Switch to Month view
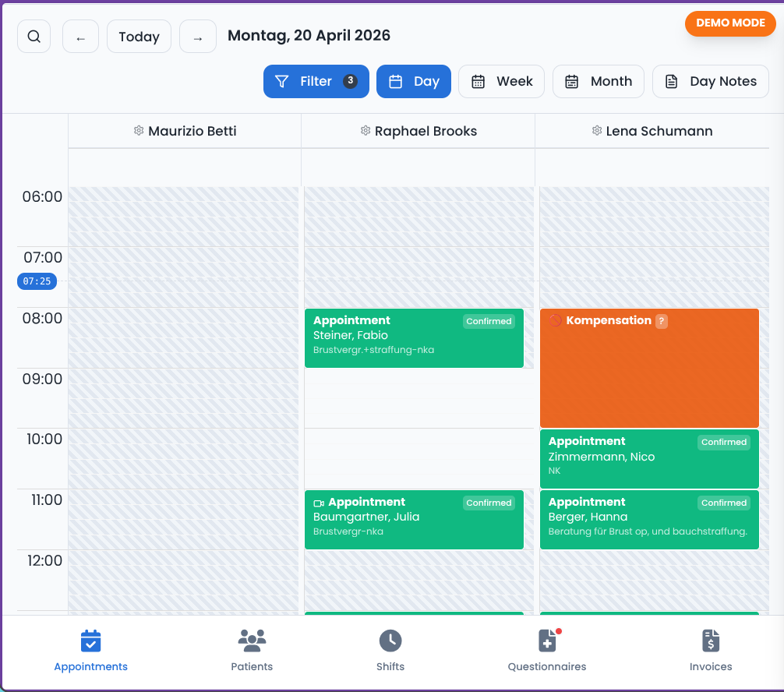784x692 pixels. [x=599, y=82]
